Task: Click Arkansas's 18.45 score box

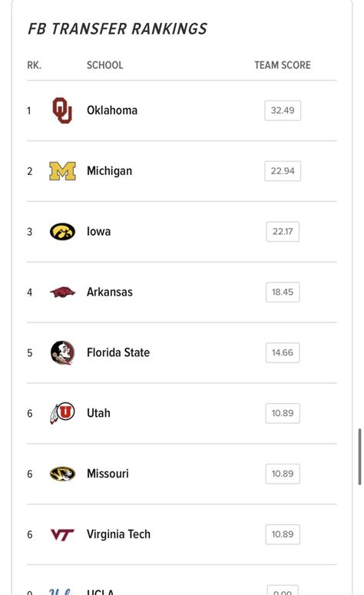Action: 283,293
